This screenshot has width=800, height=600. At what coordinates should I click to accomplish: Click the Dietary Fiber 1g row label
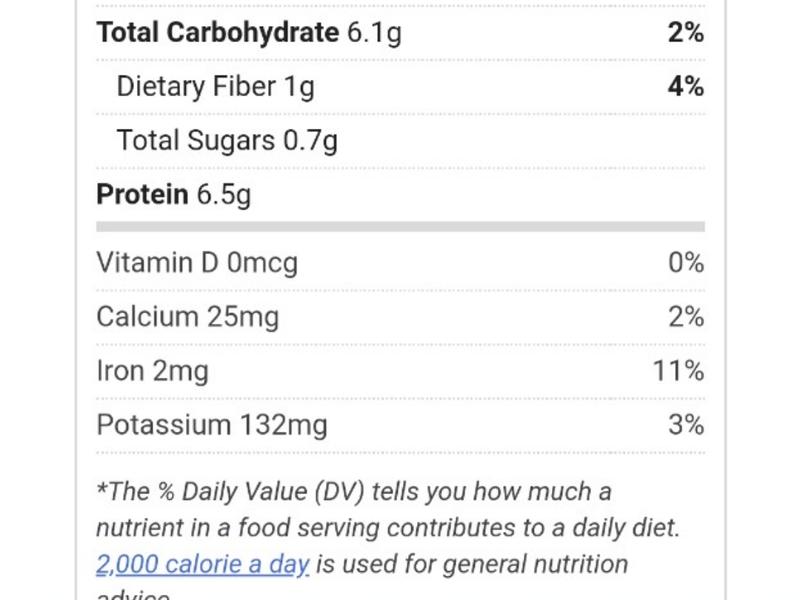coord(215,87)
